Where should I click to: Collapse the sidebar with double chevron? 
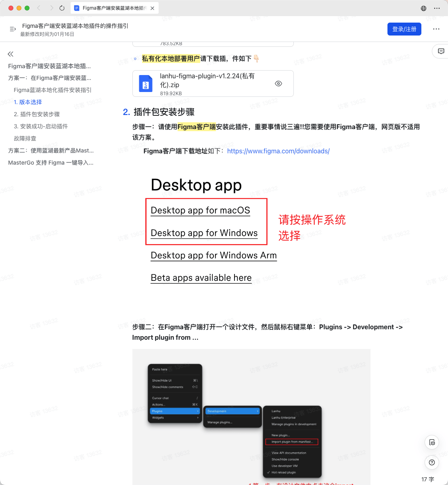(10, 54)
